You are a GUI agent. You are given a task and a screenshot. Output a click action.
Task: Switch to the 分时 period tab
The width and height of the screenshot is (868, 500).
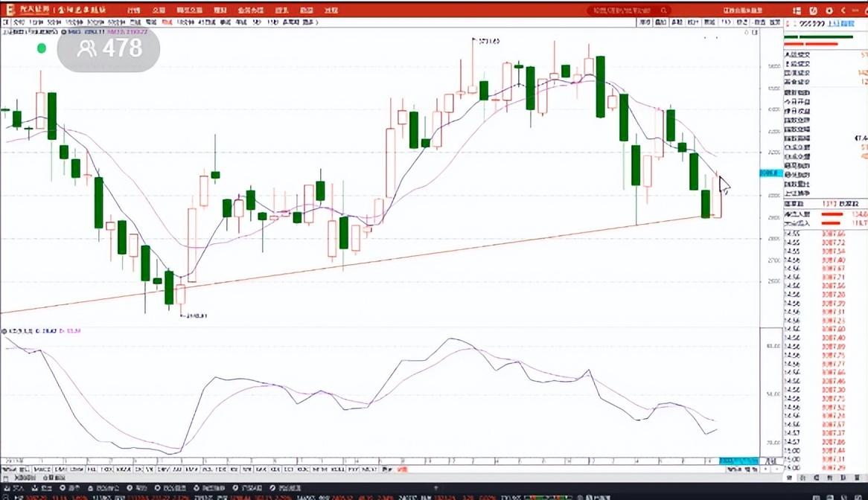click(x=19, y=22)
